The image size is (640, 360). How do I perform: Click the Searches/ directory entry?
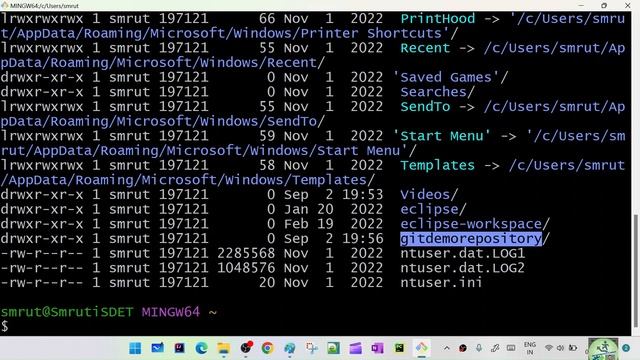(437, 92)
